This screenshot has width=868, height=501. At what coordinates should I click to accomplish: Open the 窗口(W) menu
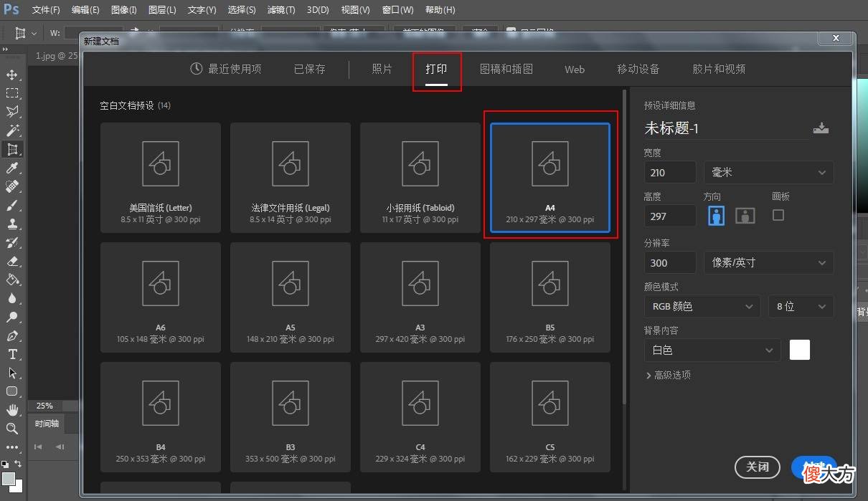click(x=398, y=10)
